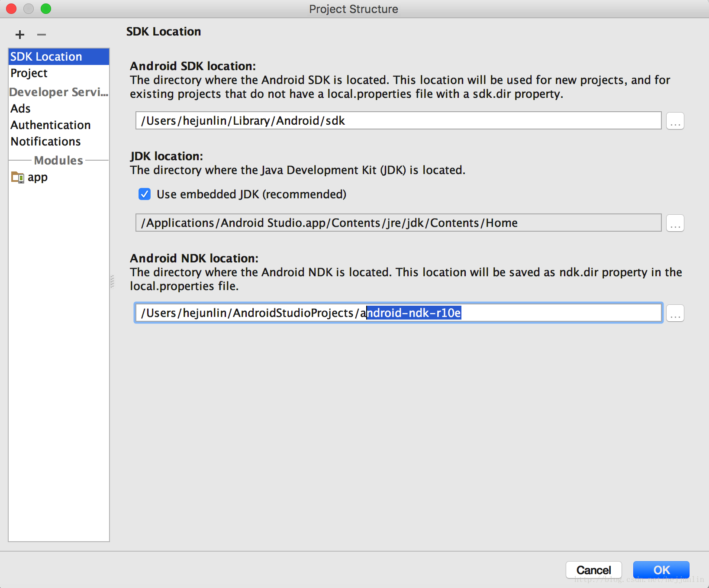
Task: Click the Android NDK location path field
Action: [x=398, y=313]
